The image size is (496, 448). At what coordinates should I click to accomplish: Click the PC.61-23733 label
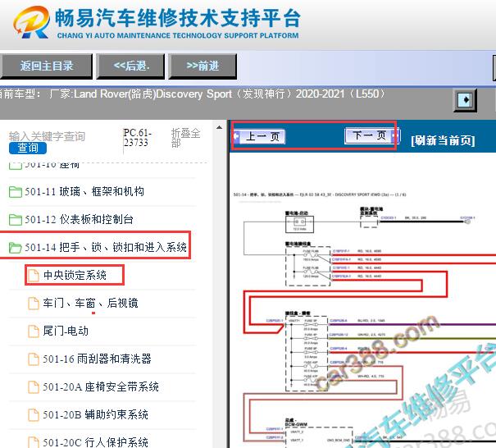click(138, 138)
